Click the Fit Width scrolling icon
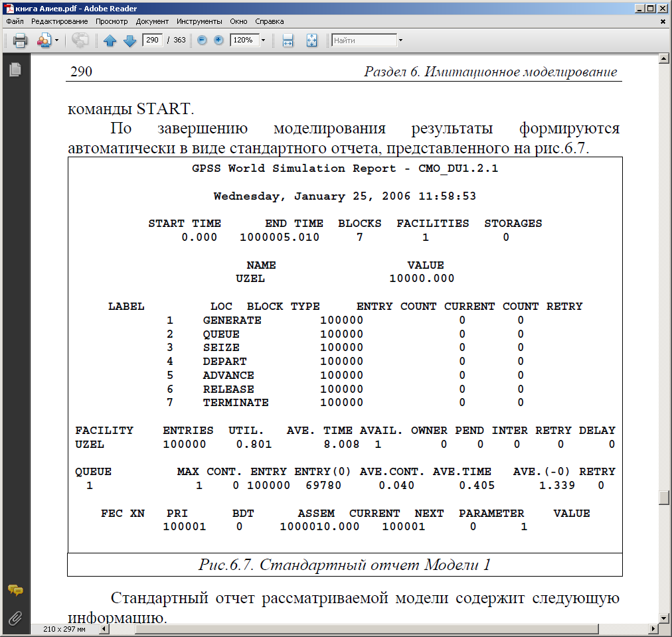 (288, 40)
